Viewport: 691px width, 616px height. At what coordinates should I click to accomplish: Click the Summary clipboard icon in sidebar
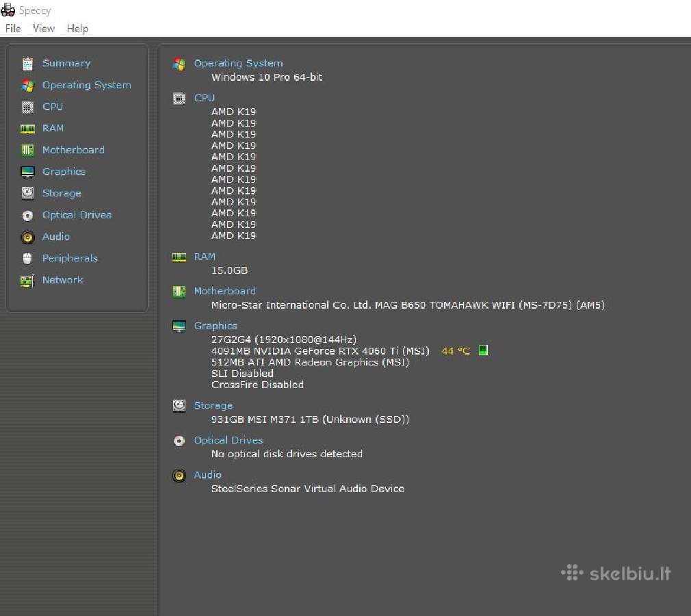27,64
